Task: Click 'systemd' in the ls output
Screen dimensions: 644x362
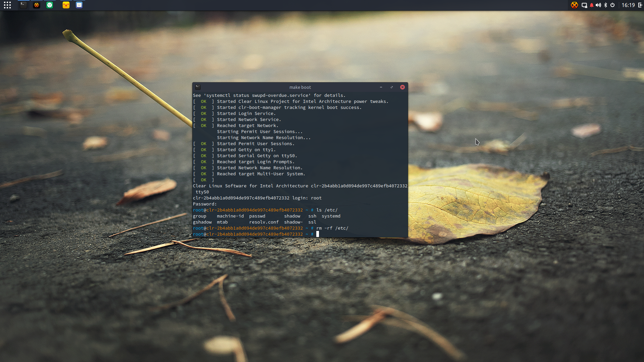Action: click(331, 216)
